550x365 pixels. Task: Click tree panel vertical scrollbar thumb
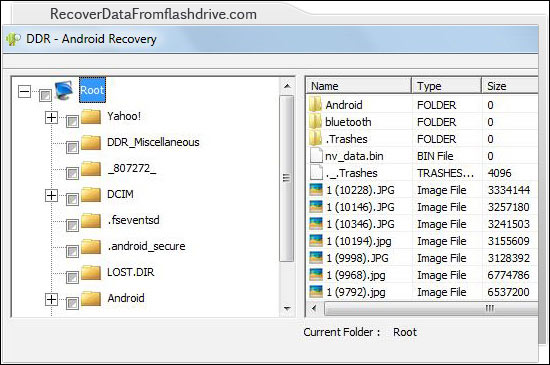pos(287,178)
